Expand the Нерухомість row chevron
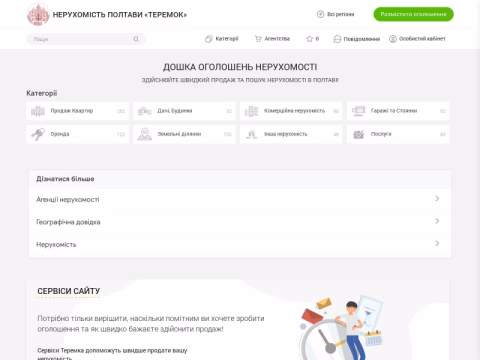 point(437,244)
